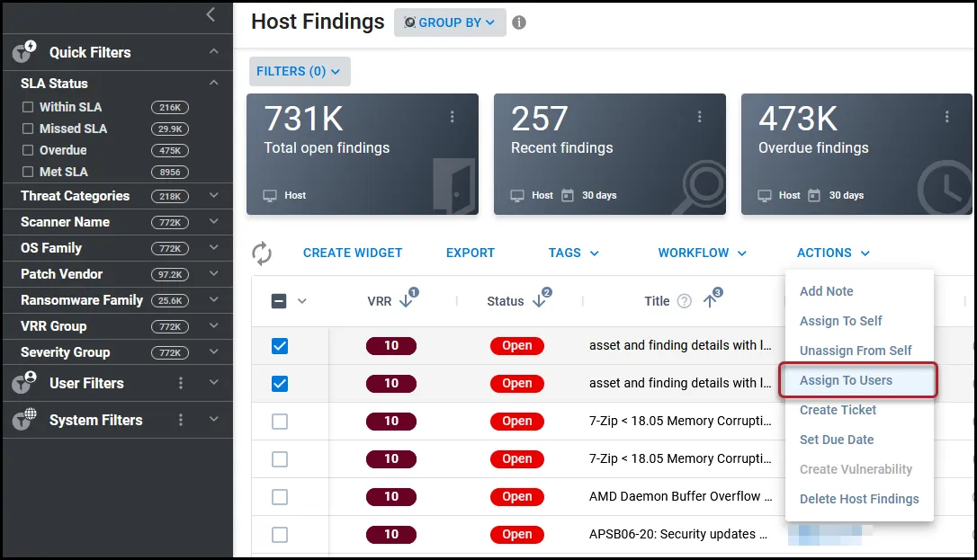Collapse the Quick Filters section
Image resolution: width=977 pixels, height=560 pixels.
coord(214,51)
